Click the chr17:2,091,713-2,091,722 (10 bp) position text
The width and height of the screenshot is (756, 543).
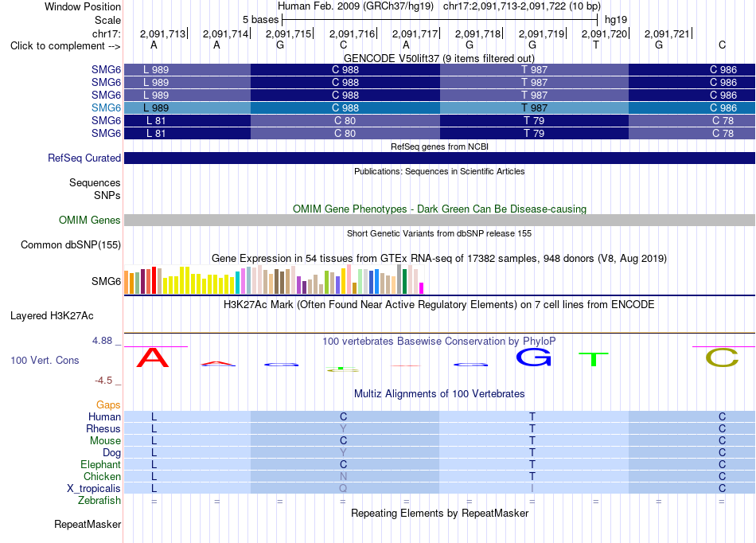point(522,6)
